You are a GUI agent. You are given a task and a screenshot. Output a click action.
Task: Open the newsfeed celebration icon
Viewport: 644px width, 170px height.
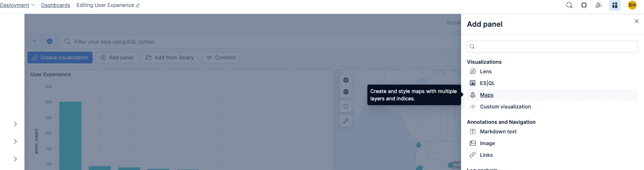pyautogui.click(x=599, y=5)
